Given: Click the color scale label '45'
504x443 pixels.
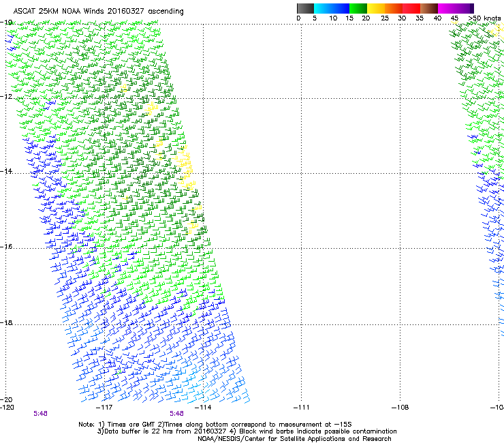Looking at the screenshot, I should pos(454,18).
